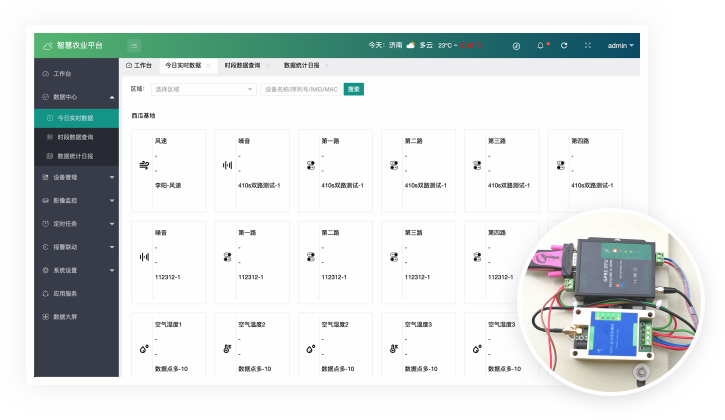
Task: Open the 选择区域 region dropdown
Action: point(203,89)
